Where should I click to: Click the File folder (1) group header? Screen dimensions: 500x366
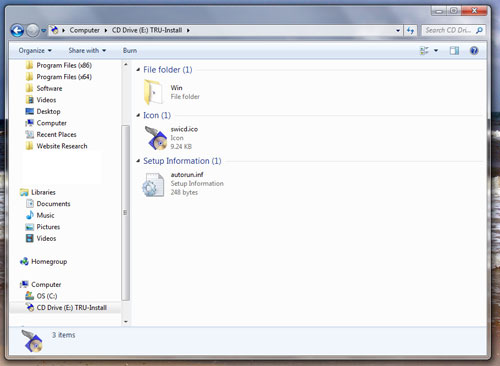coord(168,70)
